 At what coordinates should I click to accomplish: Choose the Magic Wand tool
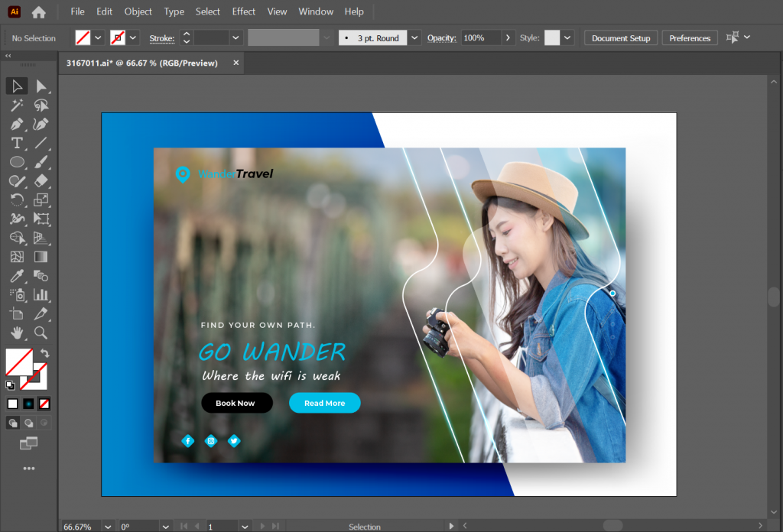(17, 105)
